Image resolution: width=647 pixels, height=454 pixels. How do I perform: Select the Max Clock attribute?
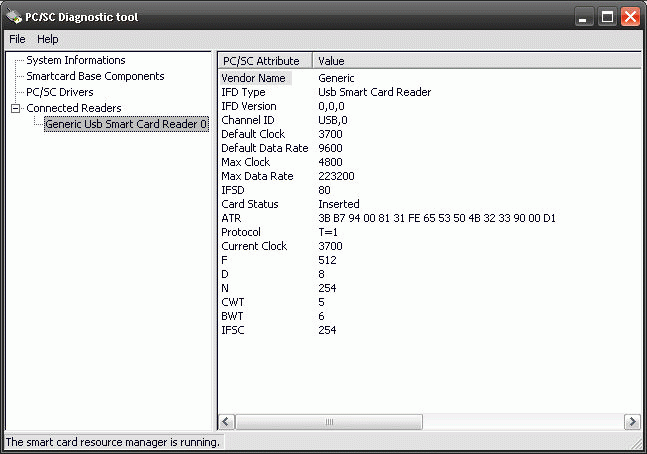click(x=246, y=162)
